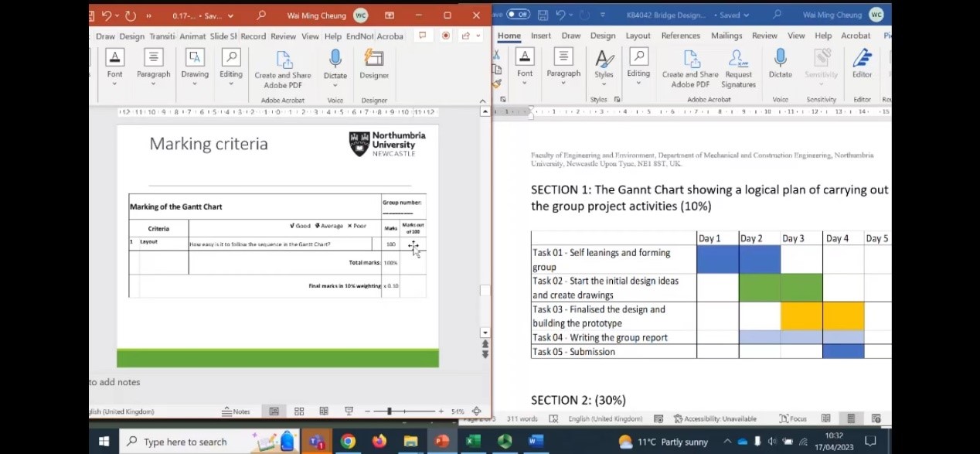This screenshot has height=454, width=980.
Task: Click Designer icon in PowerPoint ribbon
Action: click(374, 63)
